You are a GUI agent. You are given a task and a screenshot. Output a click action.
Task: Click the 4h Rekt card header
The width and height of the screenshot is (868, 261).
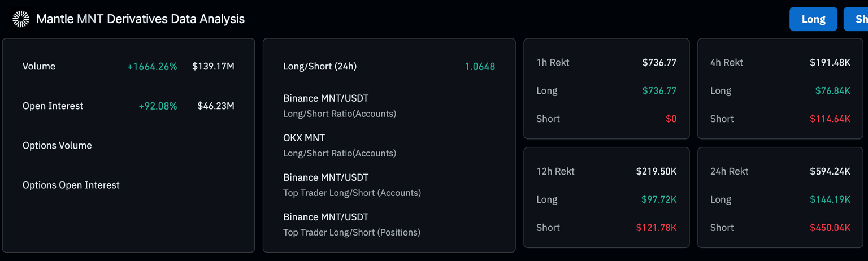click(727, 63)
